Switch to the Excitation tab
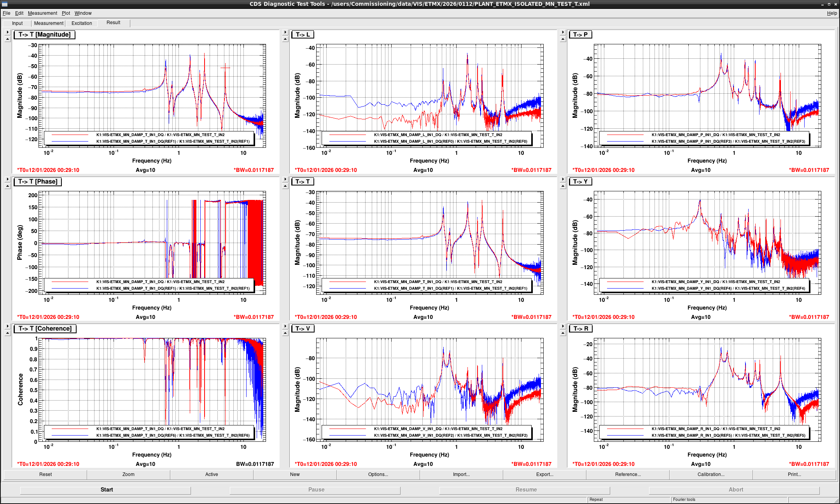The width and height of the screenshot is (840, 504). click(x=82, y=23)
